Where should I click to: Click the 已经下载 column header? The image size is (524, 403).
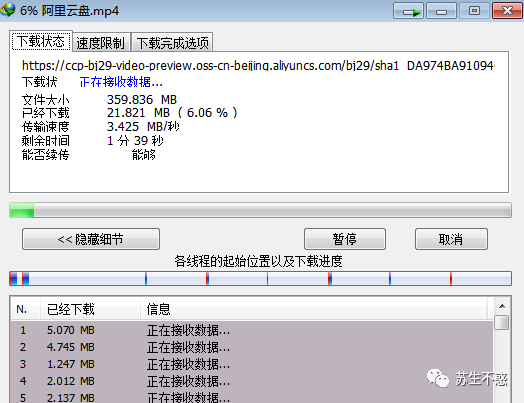pyautogui.click(x=90, y=309)
